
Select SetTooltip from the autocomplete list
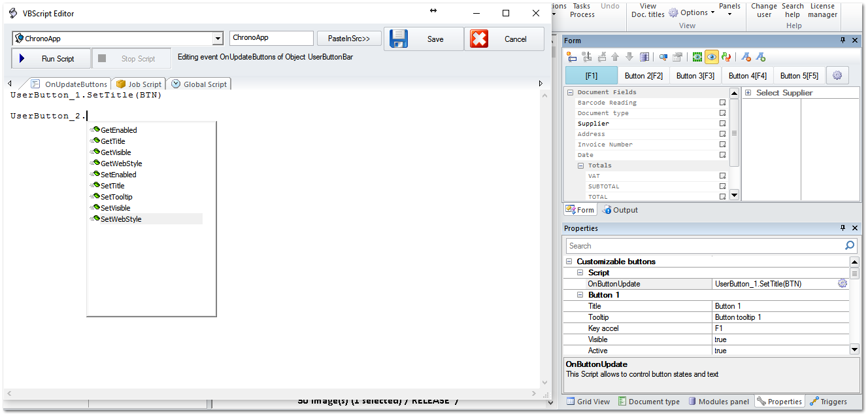tap(118, 196)
